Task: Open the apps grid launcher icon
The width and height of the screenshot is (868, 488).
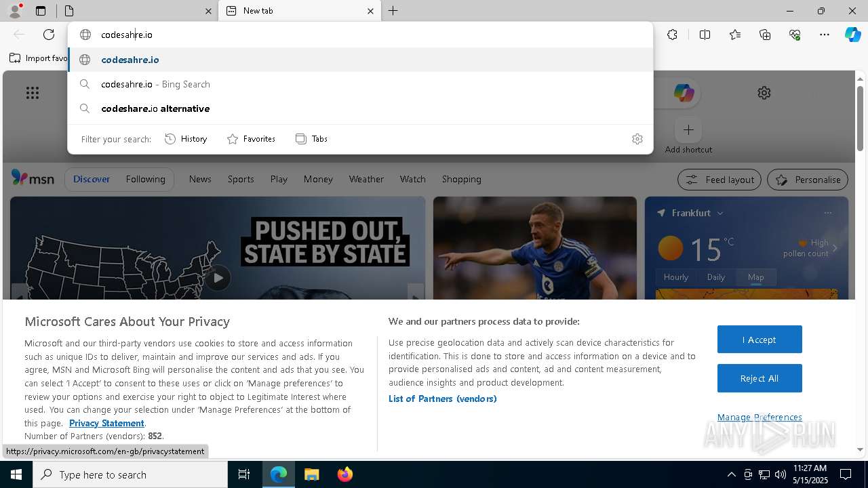Action: coord(33,93)
